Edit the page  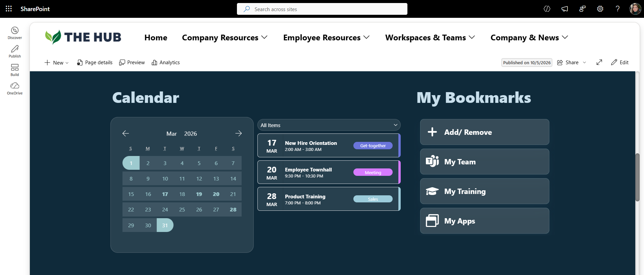pyautogui.click(x=620, y=62)
